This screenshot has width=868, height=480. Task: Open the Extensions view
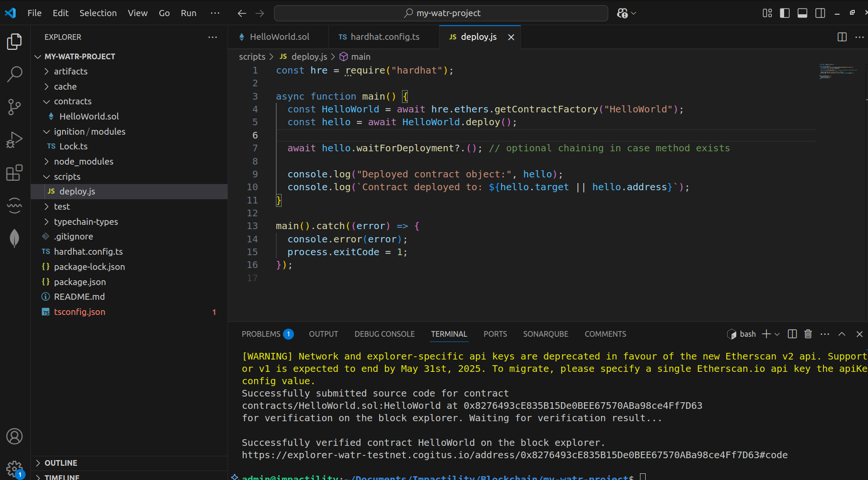[15, 173]
